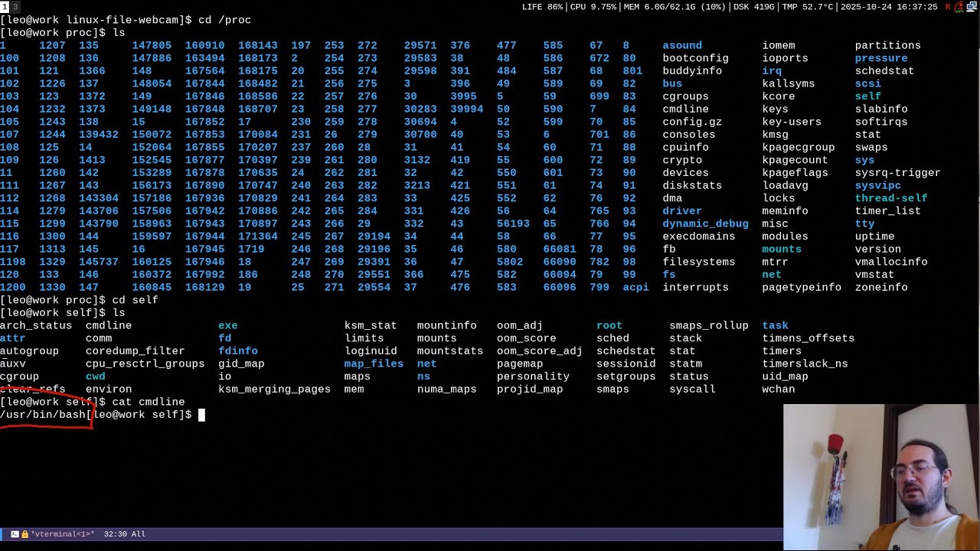Click the loadavg entry

pyautogui.click(x=785, y=186)
